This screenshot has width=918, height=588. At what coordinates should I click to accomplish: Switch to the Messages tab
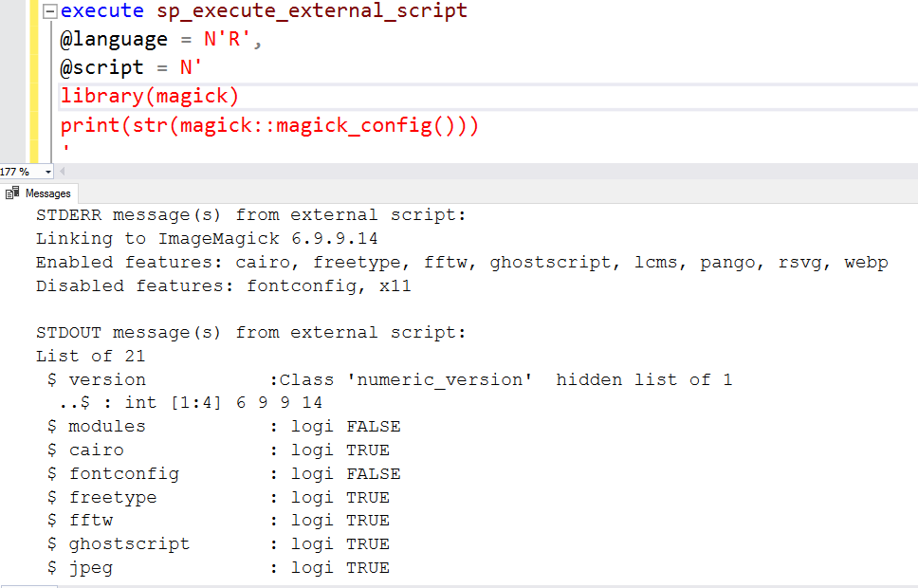[46, 193]
